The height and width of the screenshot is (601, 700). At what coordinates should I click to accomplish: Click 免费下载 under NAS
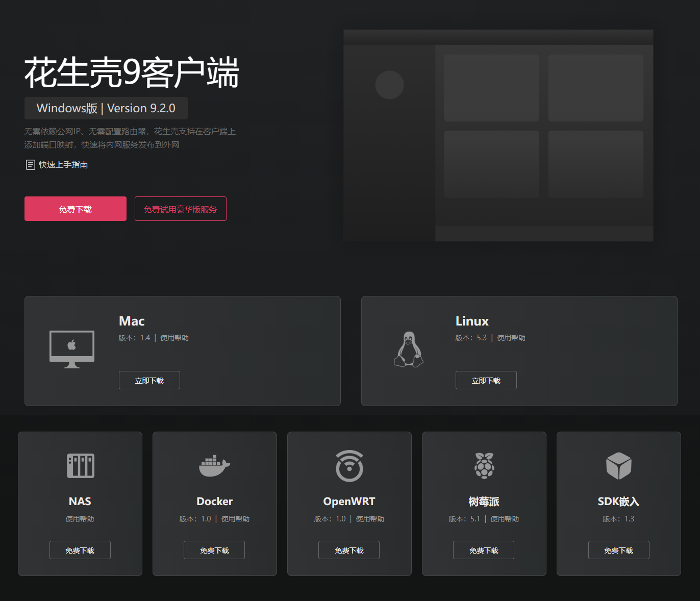[x=80, y=550]
